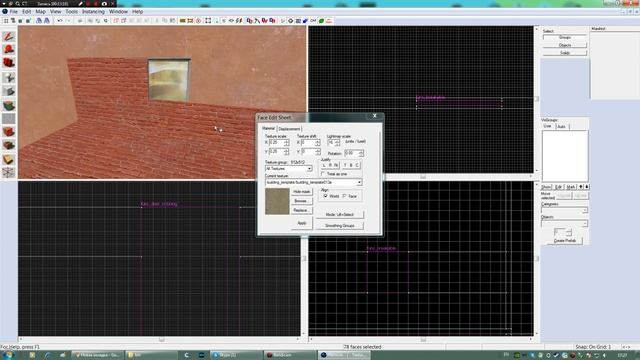
Task: Click the current texture preview thumbnail
Action: (277, 201)
